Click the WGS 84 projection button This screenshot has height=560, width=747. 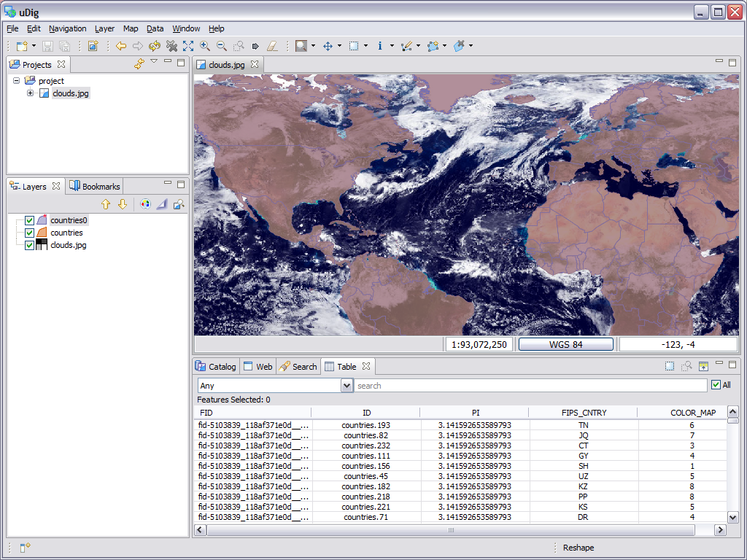(565, 344)
